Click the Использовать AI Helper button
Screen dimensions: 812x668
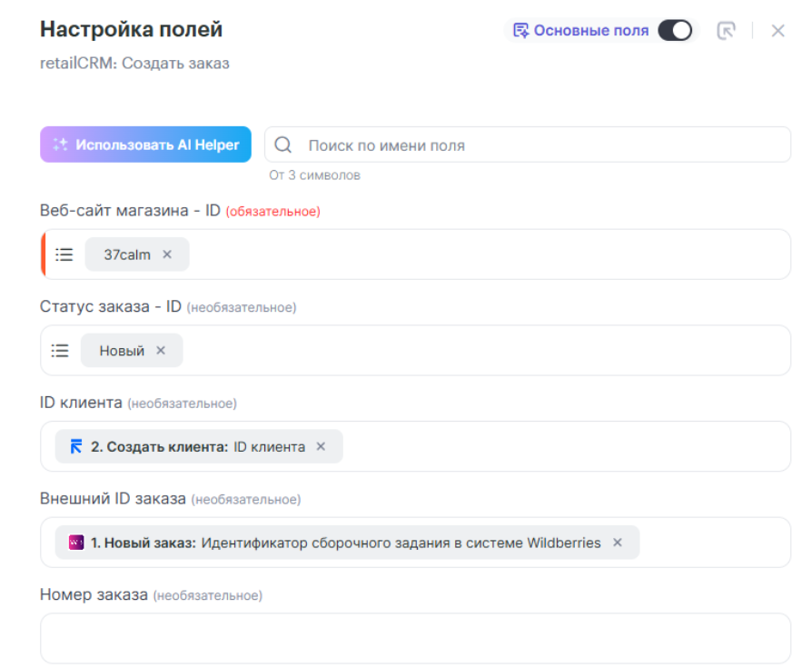pos(145,145)
